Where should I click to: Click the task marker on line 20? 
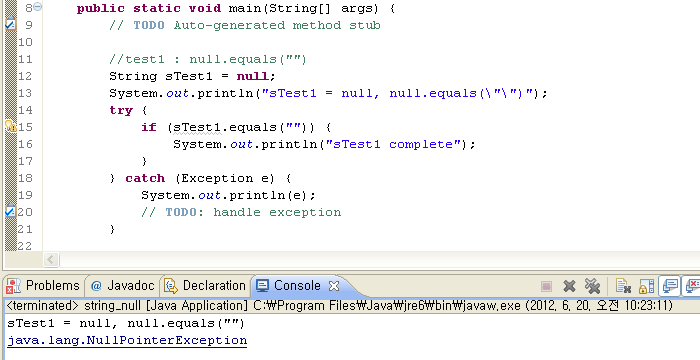[10, 212]
